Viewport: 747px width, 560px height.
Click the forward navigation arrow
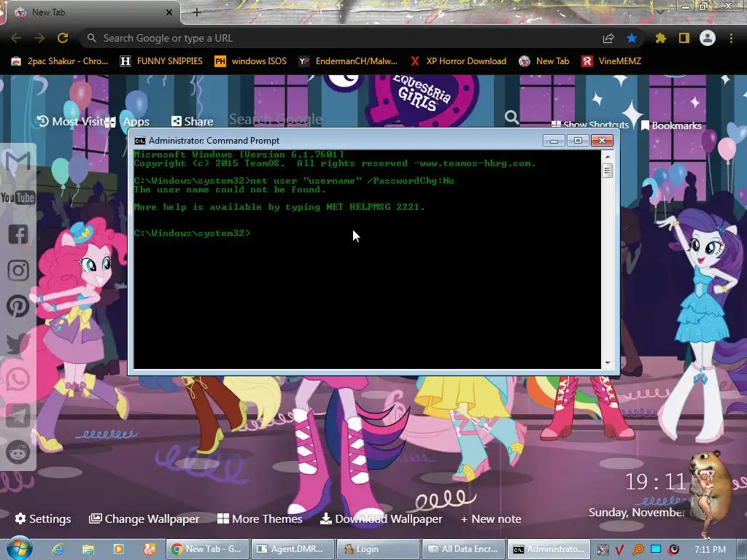tap(39, 38)
